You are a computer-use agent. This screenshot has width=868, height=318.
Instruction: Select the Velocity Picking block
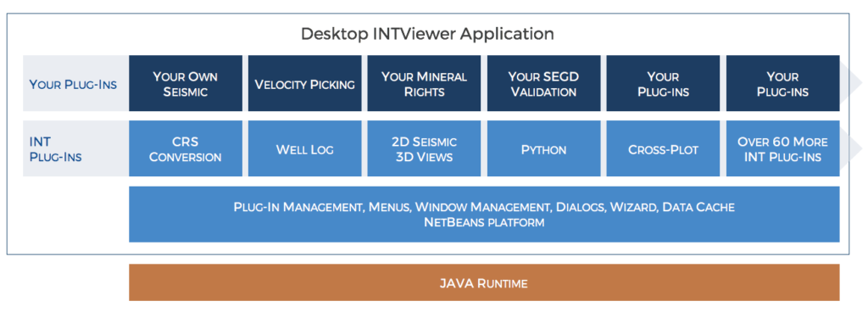(304, 83)
